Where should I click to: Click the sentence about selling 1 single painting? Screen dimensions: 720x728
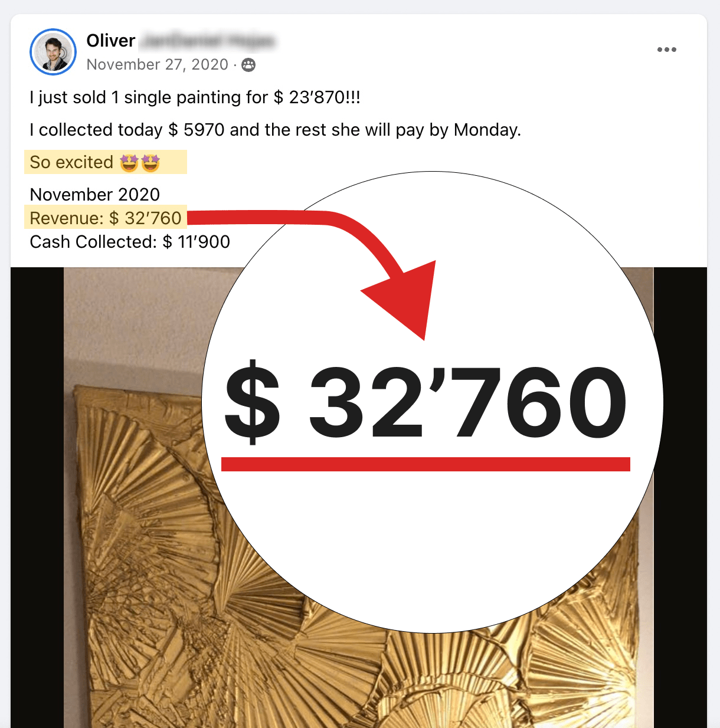[195, 97]
